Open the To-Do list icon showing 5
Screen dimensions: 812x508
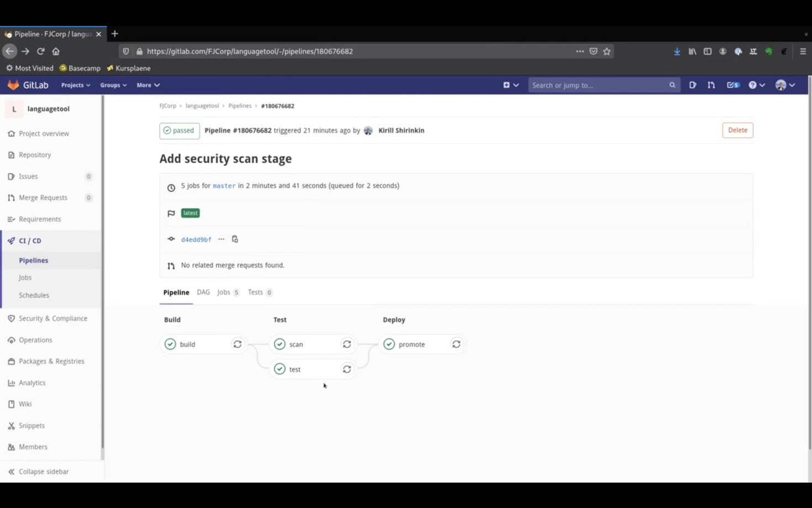[733, 85]
